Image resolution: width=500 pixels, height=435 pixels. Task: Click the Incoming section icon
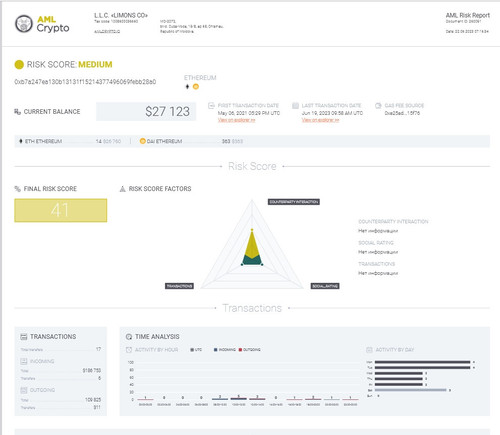coord(24,361)
